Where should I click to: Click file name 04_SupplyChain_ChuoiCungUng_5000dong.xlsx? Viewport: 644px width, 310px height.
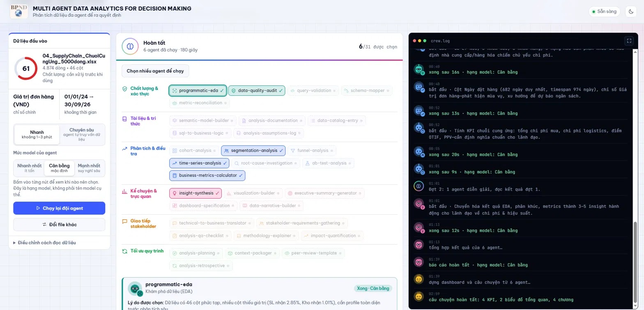74,58
